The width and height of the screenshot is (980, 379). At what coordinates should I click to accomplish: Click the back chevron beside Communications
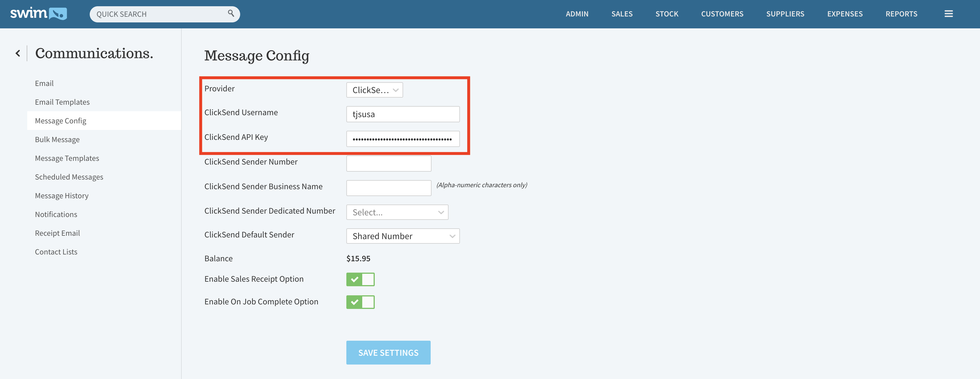18,54
